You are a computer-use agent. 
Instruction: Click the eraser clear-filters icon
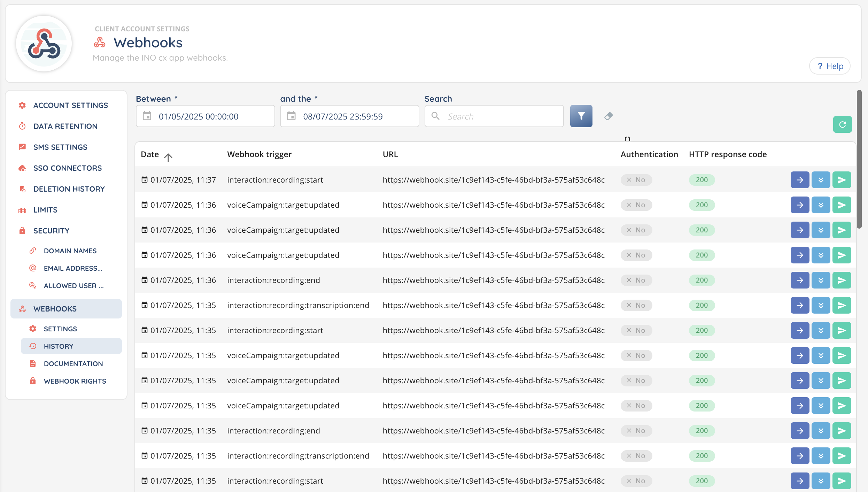[x=609, y=116]
